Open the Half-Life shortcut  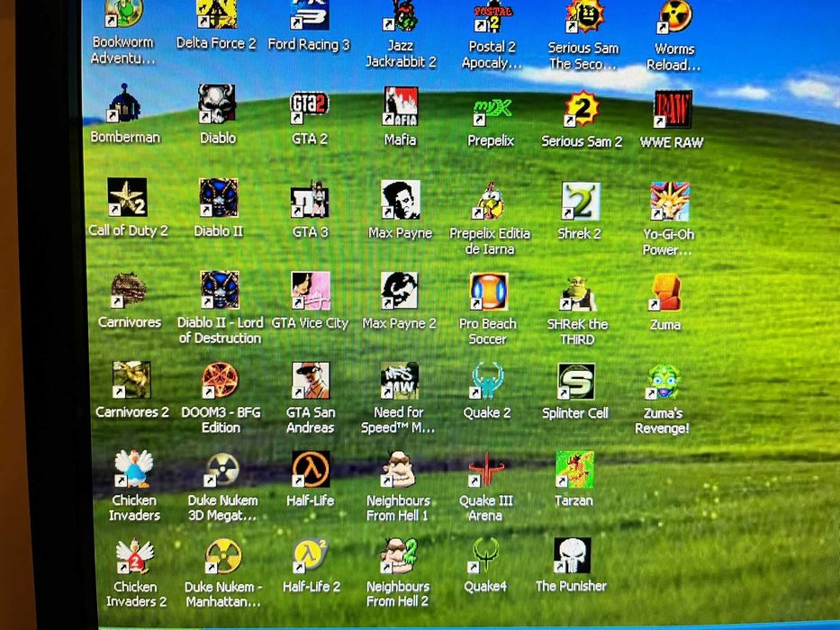pyautogui.click(x=311, y=469)
